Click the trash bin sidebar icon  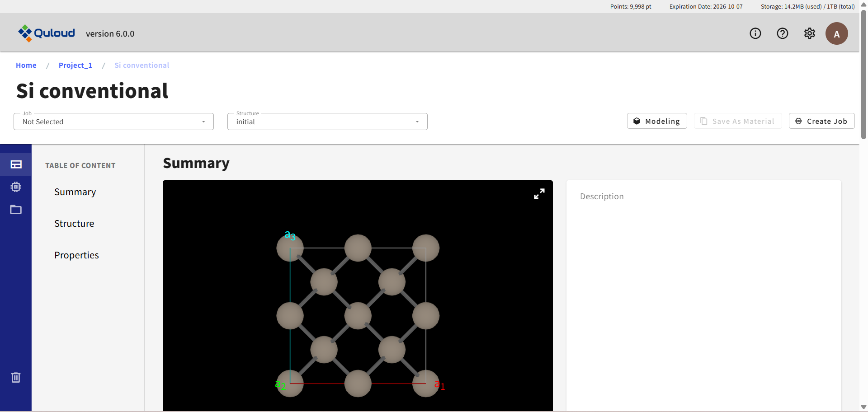16,377
